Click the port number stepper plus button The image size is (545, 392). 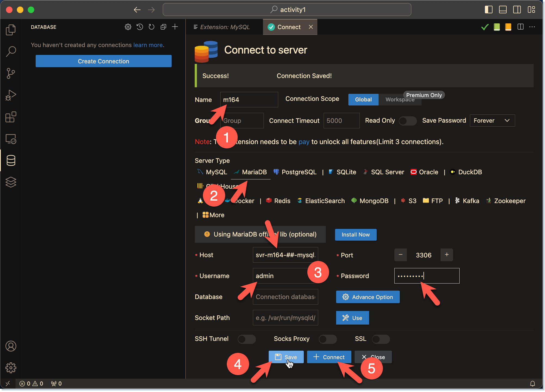pyautogui.click(x=447, y=254)
